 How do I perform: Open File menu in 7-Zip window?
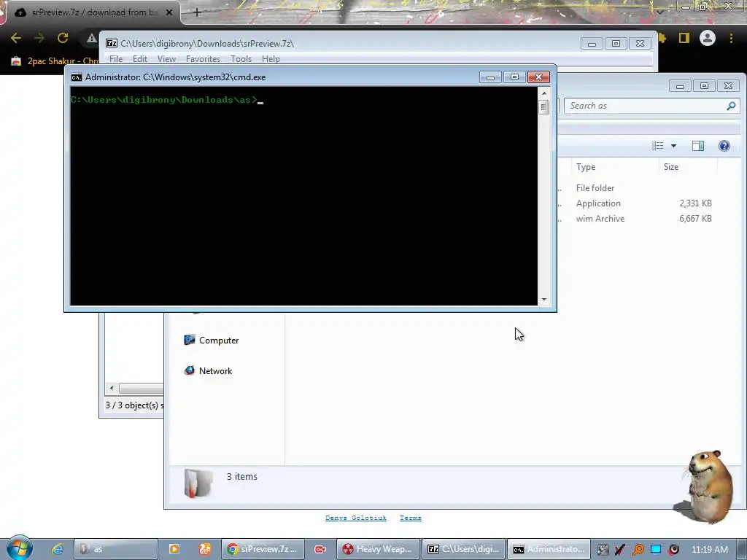[116, 58]
